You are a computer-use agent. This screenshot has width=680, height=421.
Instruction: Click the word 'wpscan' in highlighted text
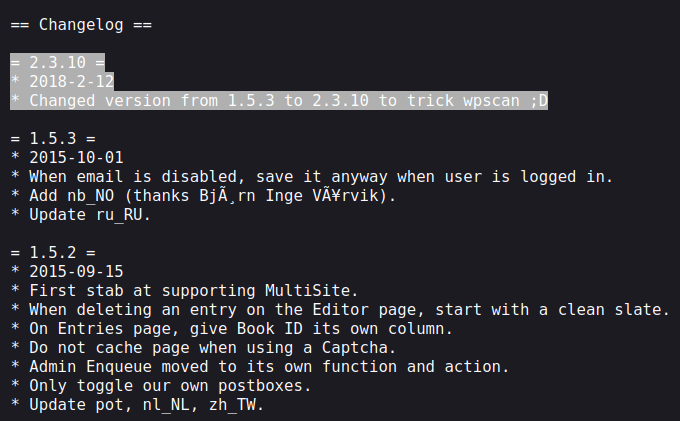coord(491,101)
